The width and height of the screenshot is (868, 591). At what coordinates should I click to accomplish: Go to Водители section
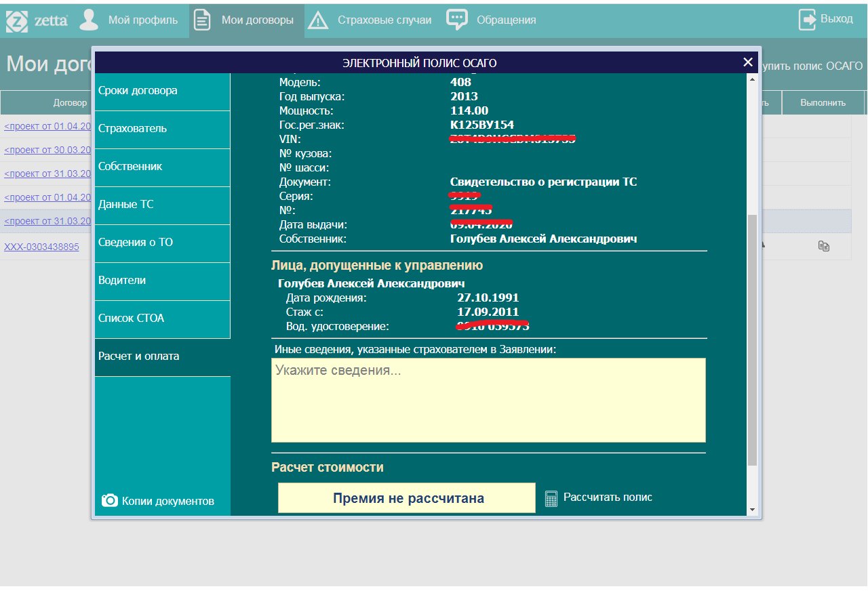[163, 281]
